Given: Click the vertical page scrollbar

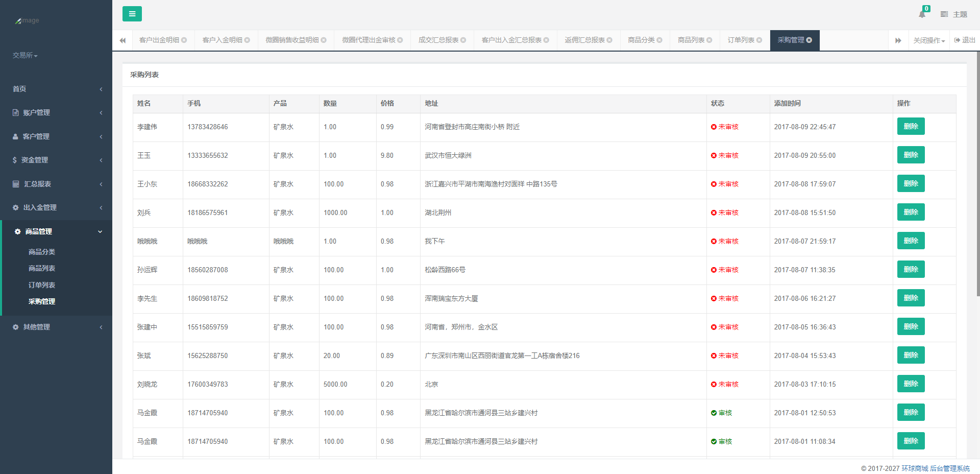Looking at the screenshot, I should (x=977, y=174).
